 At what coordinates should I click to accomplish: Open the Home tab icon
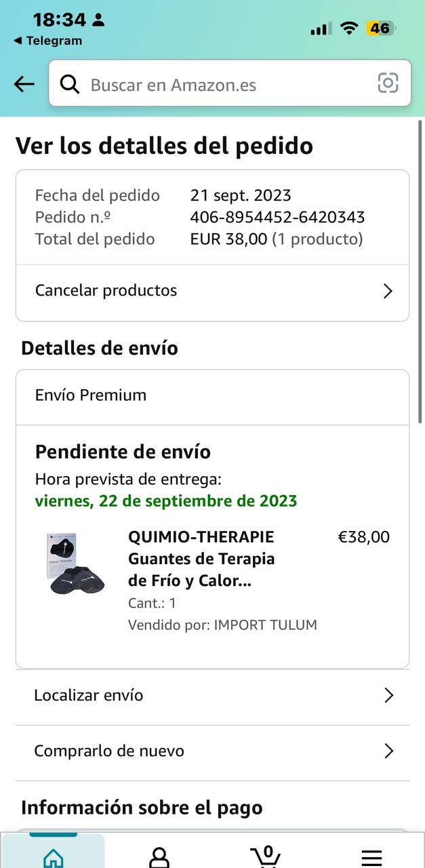(x=53, y=856)
